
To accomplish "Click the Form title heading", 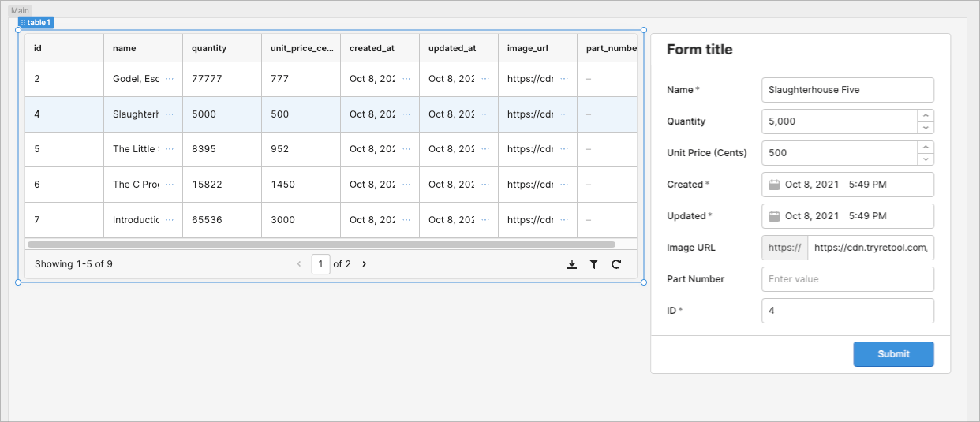I will pos(699,50).
